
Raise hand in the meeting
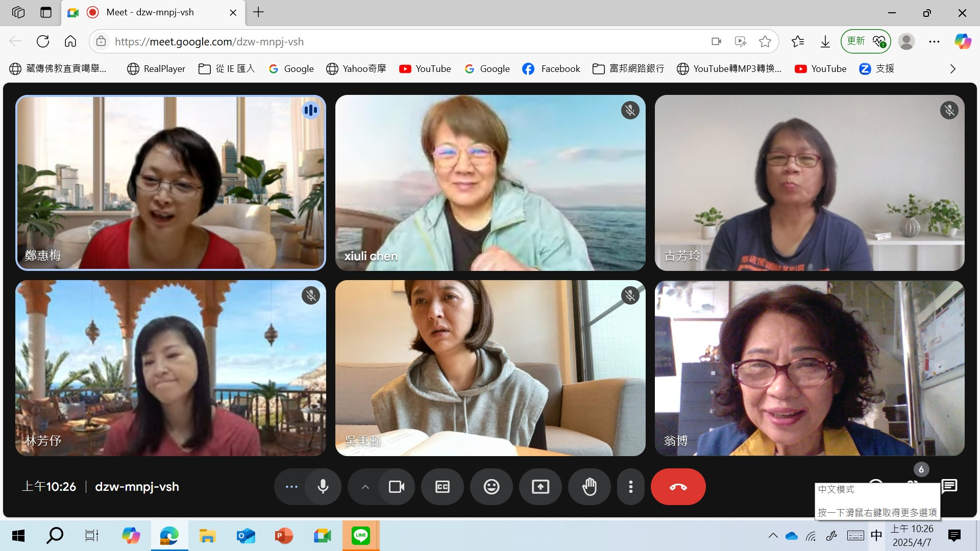(589, 487)
